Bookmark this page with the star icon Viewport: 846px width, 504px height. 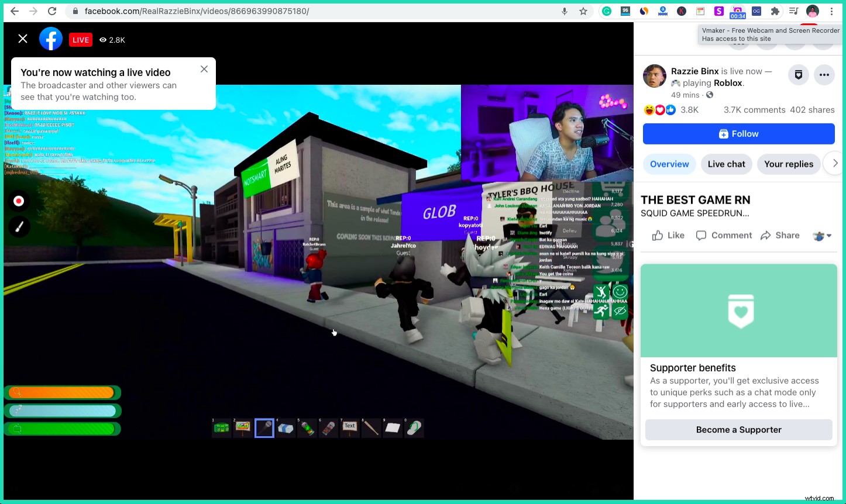click(583, 11)
